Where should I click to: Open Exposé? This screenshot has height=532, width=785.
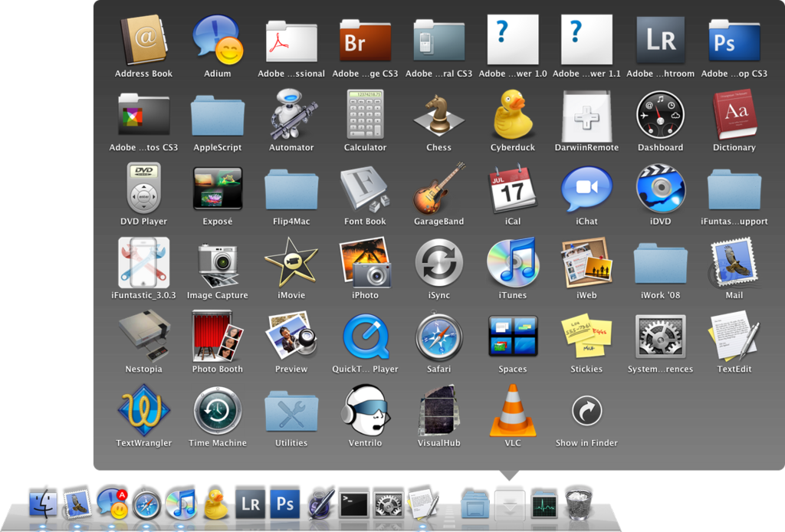(x=218, y=188)
